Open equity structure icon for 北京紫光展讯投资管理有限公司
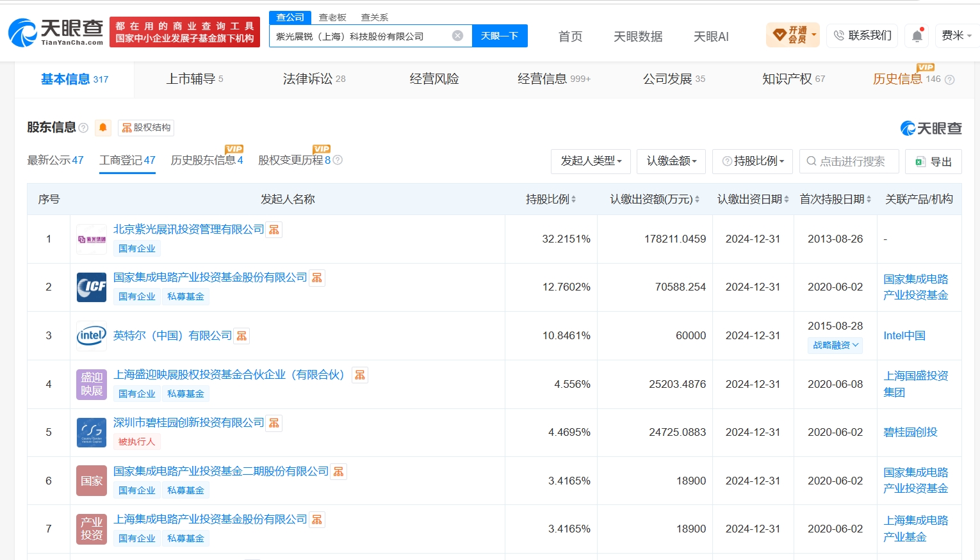Viewport: 980px width, 560px height. 274,230
